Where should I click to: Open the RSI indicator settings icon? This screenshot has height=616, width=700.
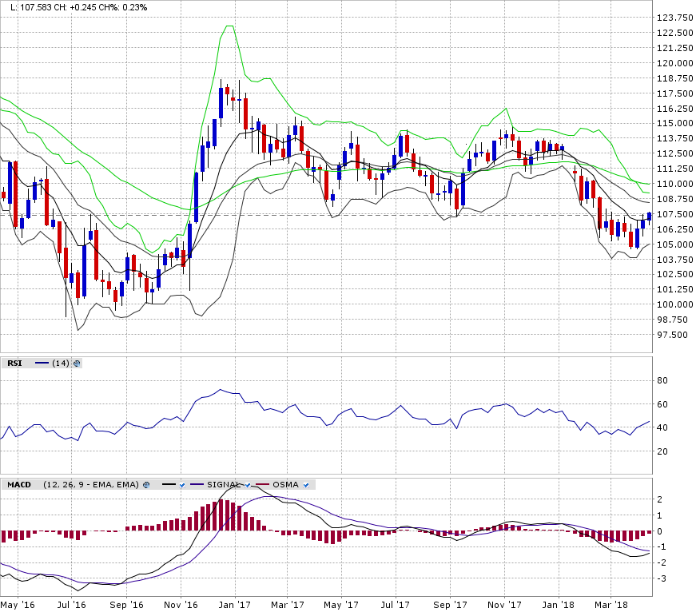(77, 363)
